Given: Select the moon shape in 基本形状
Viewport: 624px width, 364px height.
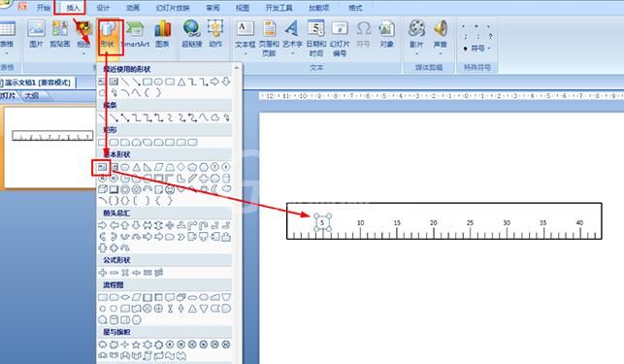Looking at the screenshot, I should pyautogui.click(x=214, y=189).
